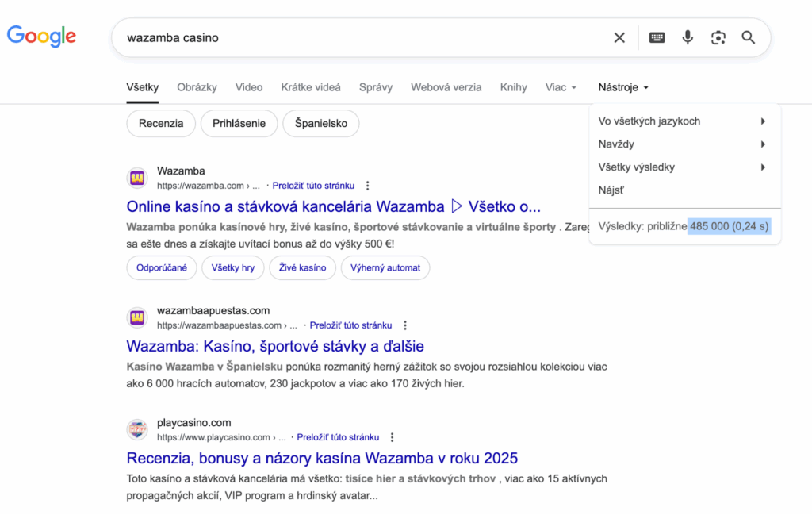
Task: Open three-dot menu for wazamba.com result
Action: pos(367,186)
